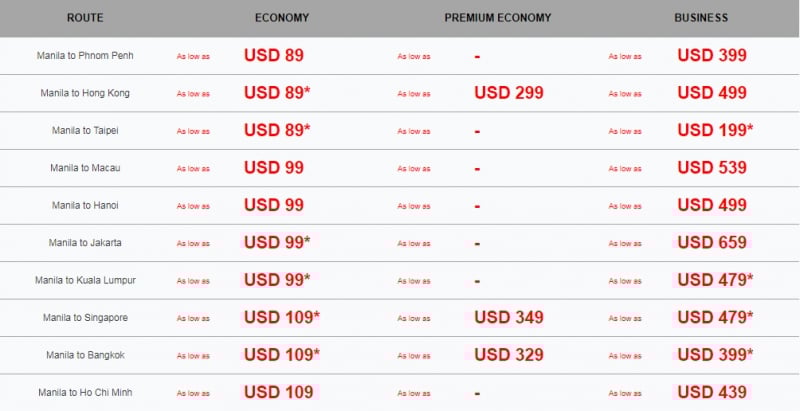The width and height of the screenshot is (800, 411).
Task: Click the ROUTE column header
Action: coord(85,18)
